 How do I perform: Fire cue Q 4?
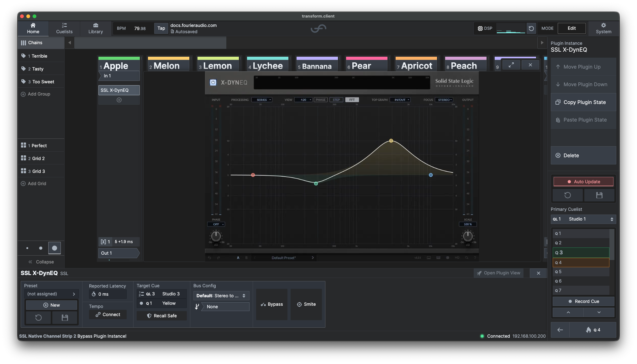click(x=592, y=330)
